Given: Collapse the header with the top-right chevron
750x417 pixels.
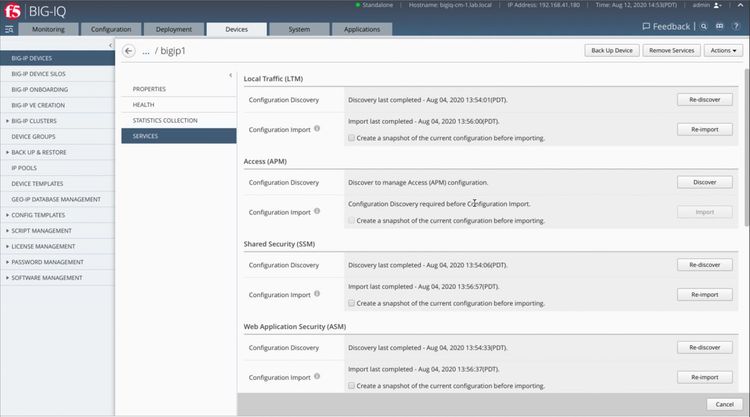Looking at the screenshot, I should tap(740, 5).
